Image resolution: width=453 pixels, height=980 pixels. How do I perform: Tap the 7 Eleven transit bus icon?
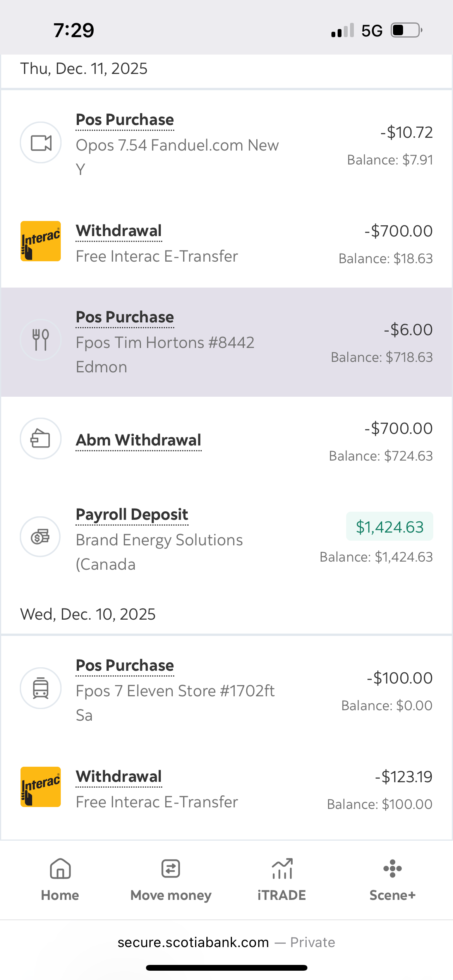click(x=41, y=688)
